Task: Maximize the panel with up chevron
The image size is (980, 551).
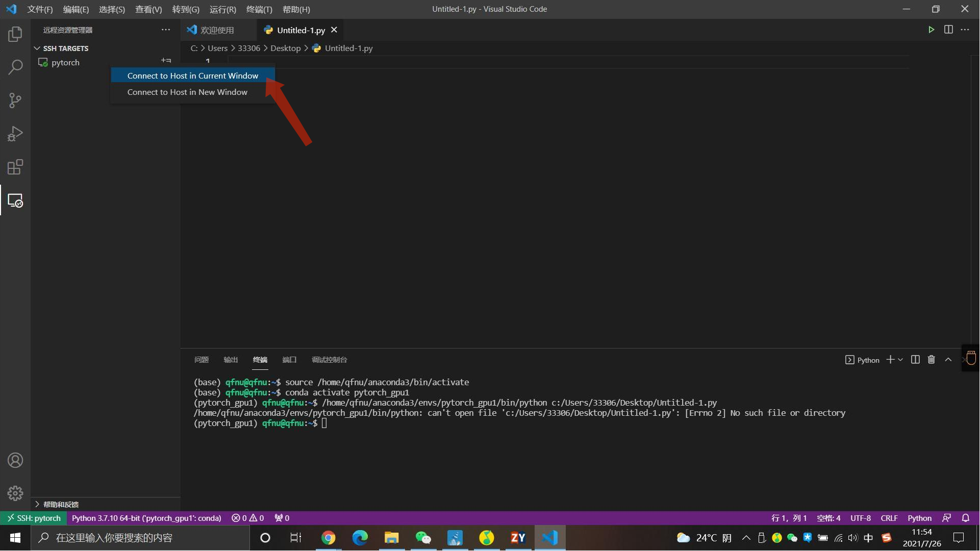Action: tap(948, 360)
